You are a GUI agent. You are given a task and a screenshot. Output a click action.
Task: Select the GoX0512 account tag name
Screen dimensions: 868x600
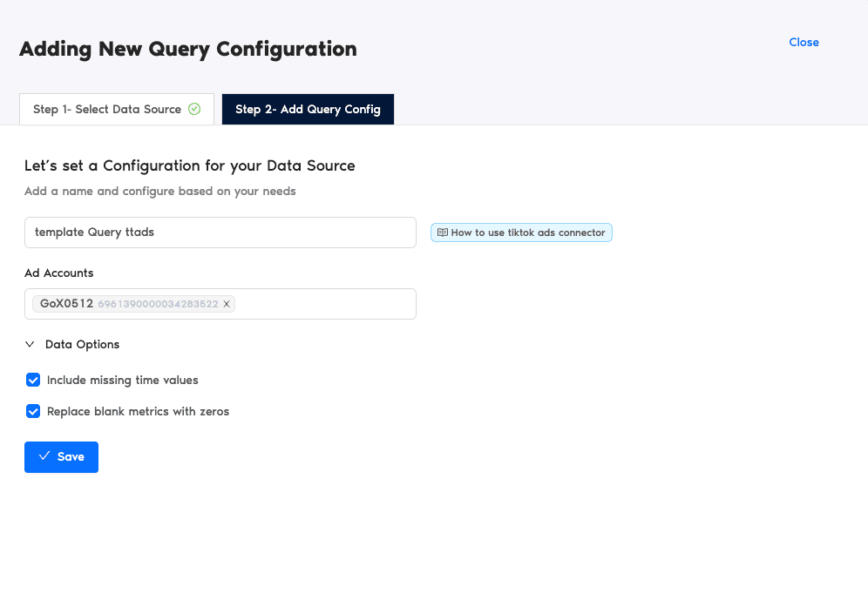point(66,304)
